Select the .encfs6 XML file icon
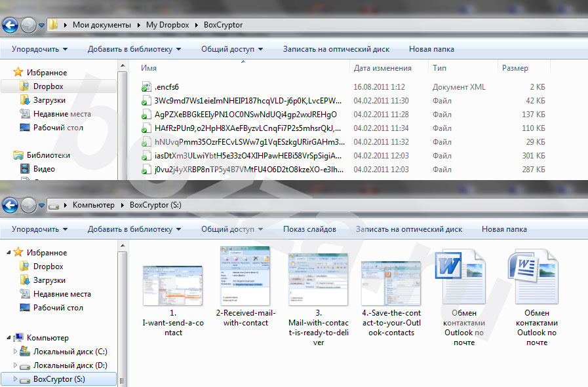This screenshot has width=588, height=387. (146, 87)
